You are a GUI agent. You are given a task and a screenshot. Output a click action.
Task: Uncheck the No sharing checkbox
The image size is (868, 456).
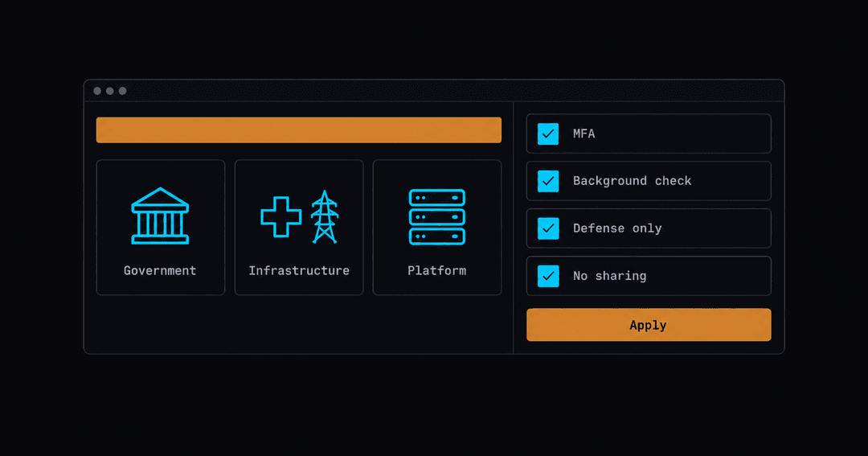coord(548,276)
